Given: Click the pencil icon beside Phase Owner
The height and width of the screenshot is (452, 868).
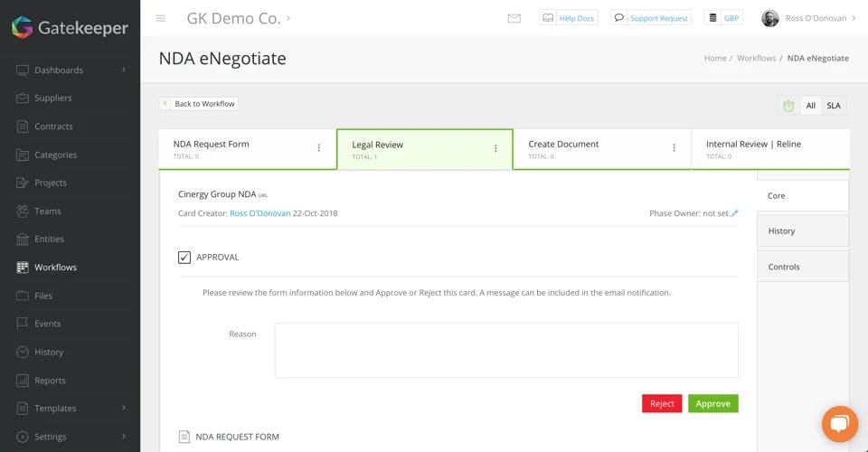Looking at the screenshot, I should click(734, 213).
